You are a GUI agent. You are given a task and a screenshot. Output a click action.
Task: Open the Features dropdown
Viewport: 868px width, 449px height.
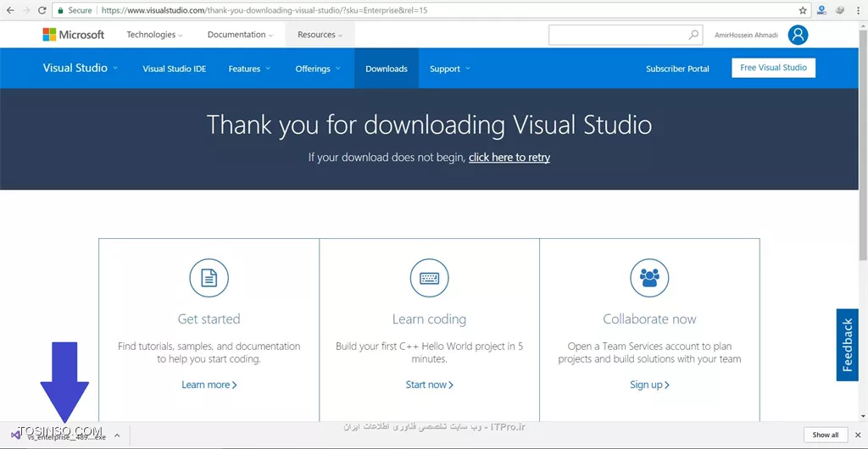click(x=249, y=69)
